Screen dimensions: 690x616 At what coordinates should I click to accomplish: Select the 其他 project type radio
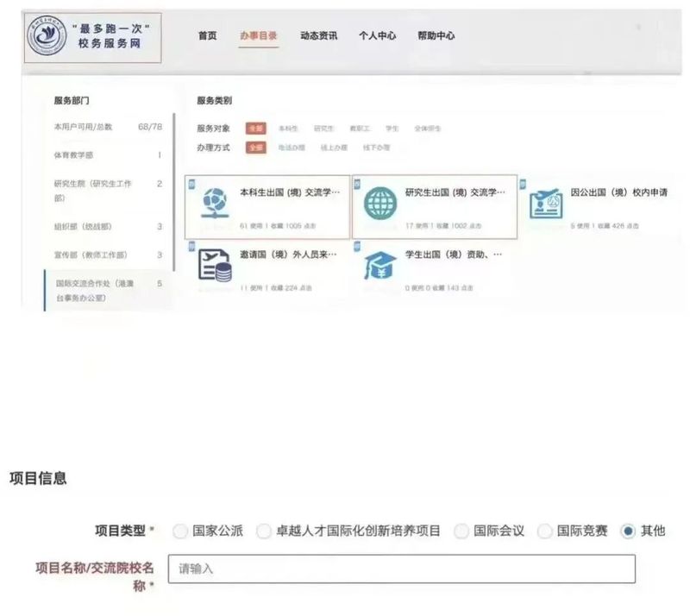click(628, 531)
